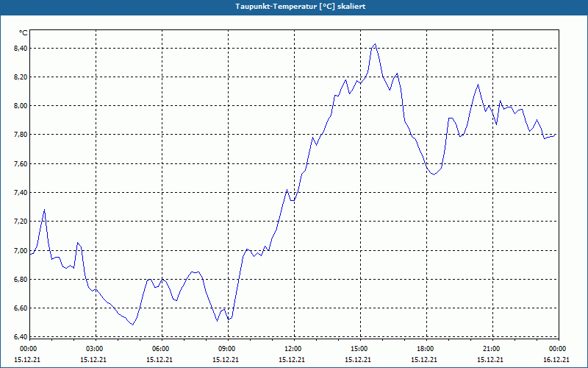The height and width of the screenshot is (368, 588).
Task: Click the 16.12.21 date label
Action: click(556, 359)
